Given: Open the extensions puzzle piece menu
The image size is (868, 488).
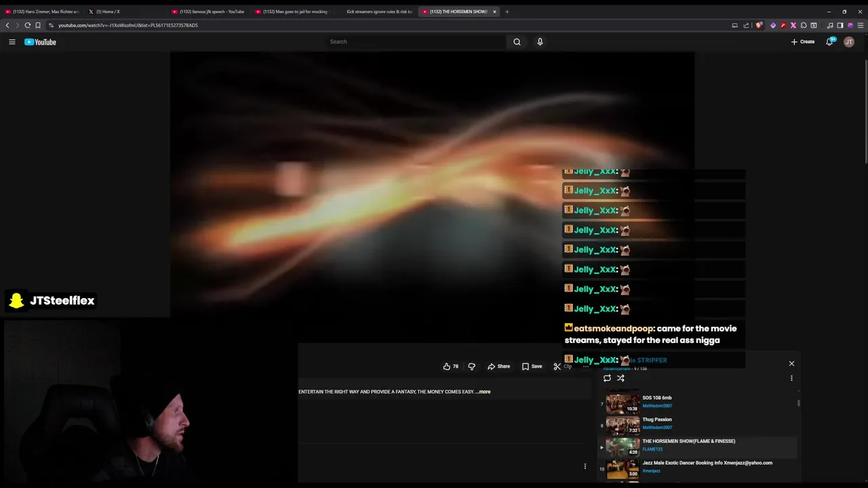Looking at the screenshot, I should coord(804,25).
